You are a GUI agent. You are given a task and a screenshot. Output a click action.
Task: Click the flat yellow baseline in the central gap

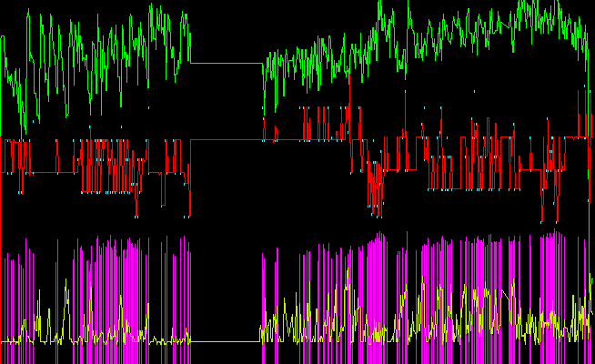click(226, 342)
